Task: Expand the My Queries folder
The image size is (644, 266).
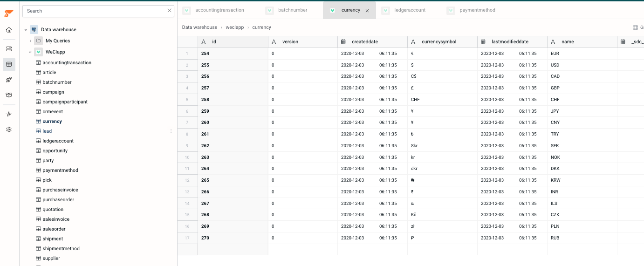Action: pos(30,41)
